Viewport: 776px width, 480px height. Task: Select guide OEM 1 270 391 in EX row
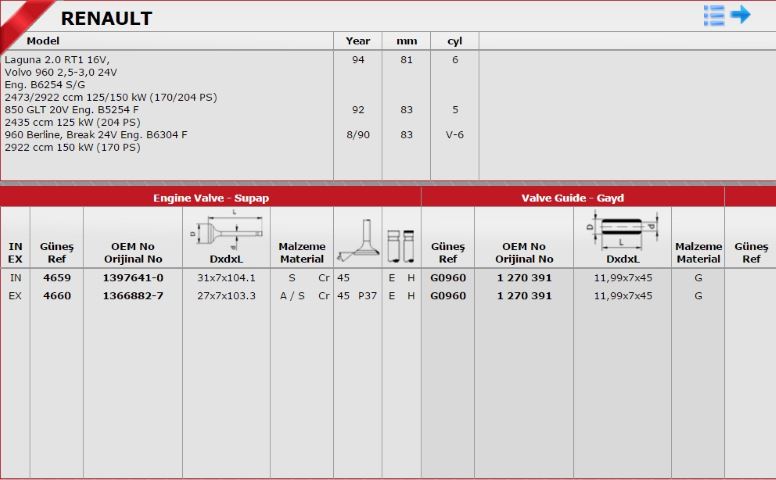coord(524,295)
